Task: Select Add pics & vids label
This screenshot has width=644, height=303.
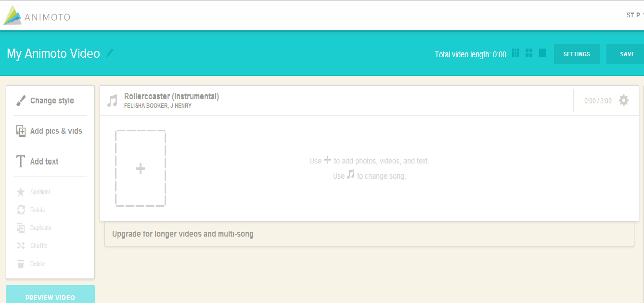Action: (56, 131)
